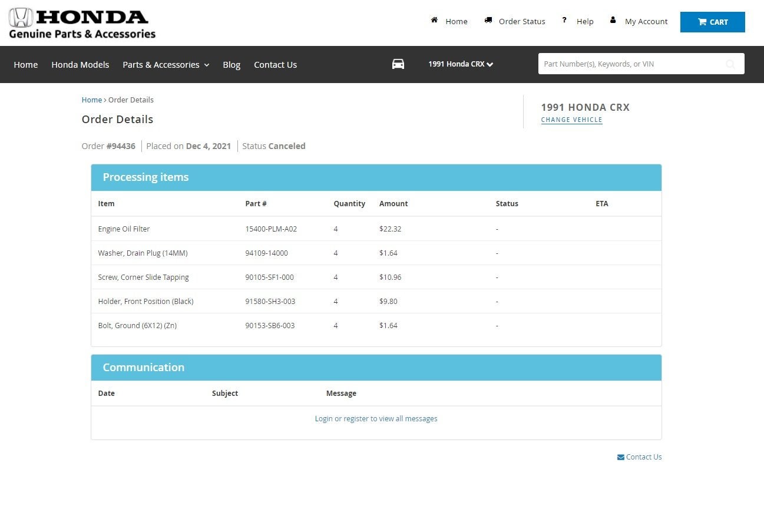Click part number 94109-14000

266,253
